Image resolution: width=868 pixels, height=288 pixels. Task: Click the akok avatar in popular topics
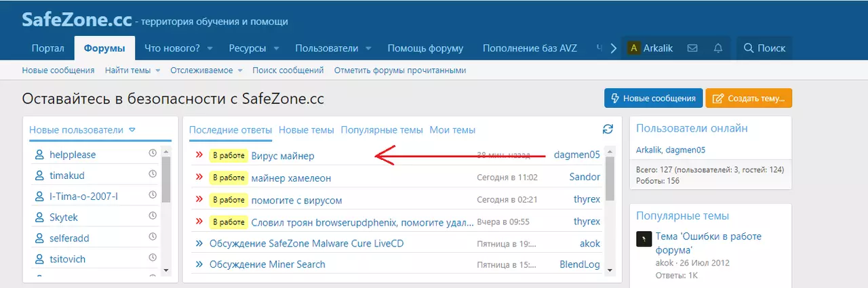644,239
